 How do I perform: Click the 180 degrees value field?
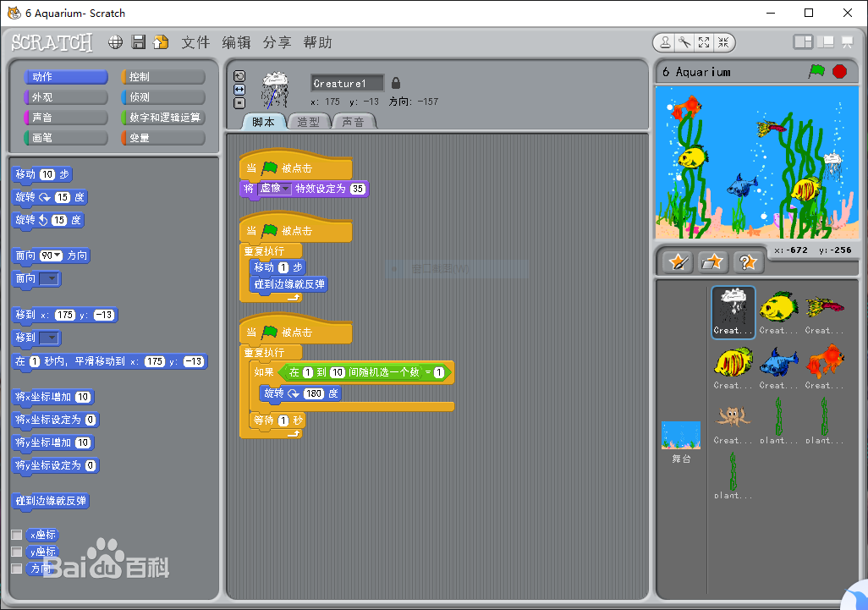tap(314, 393)
